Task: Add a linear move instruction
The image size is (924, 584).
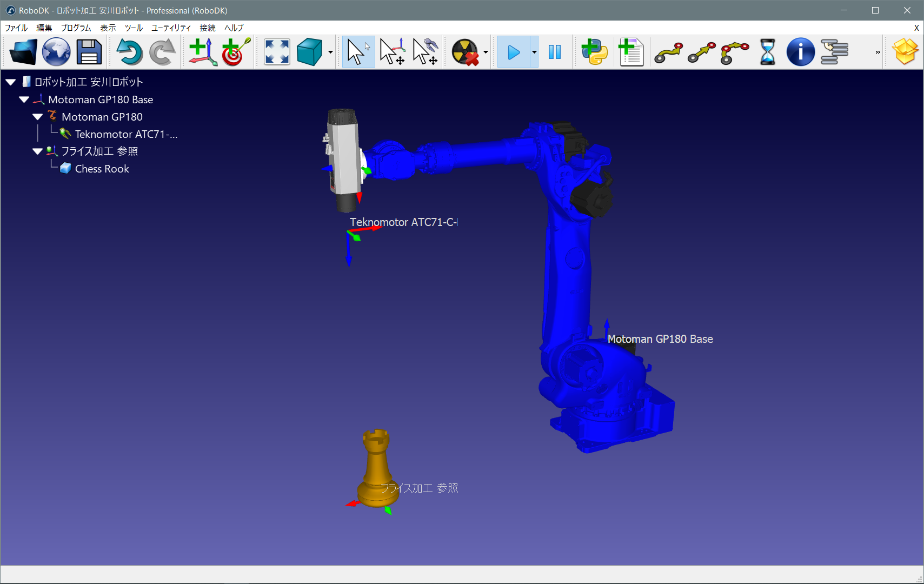Action: [702, 52]
